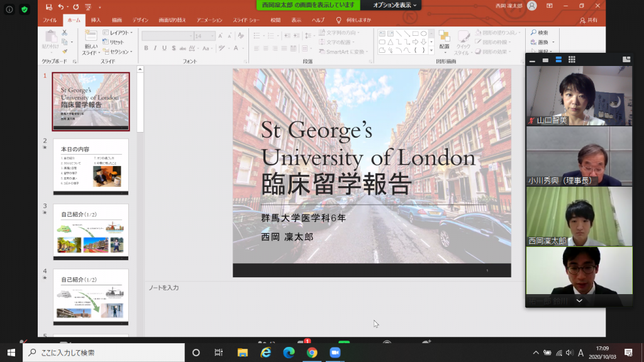Image resolution: width=644 pixels, height=362 pixels.
Task: Toggle right text alignment
Action: [x=275, y=48]
